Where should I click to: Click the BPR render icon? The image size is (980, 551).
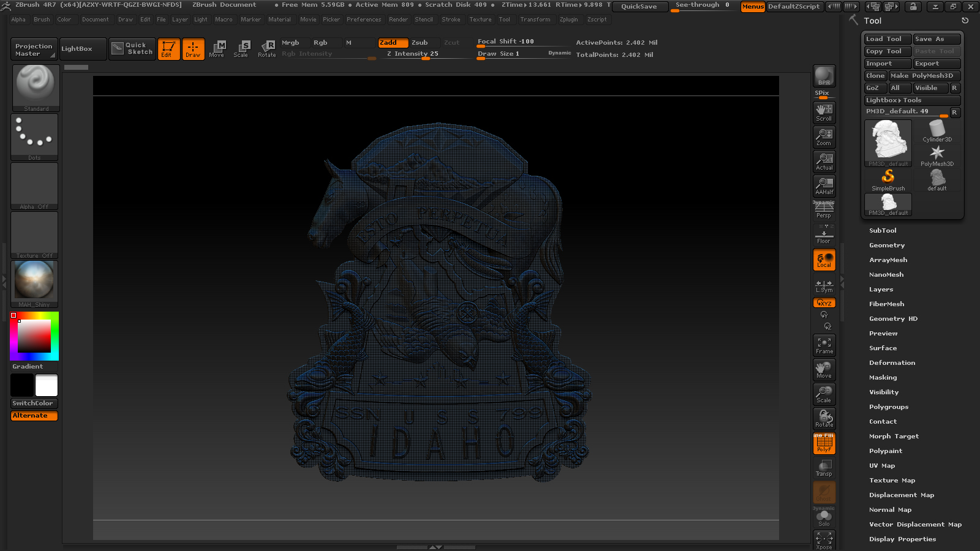(824, 76)
